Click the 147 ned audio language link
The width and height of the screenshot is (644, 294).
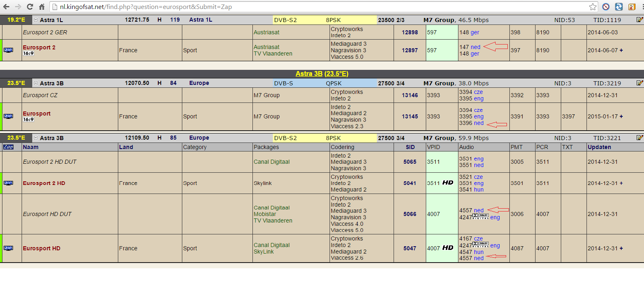coord(476,47)
